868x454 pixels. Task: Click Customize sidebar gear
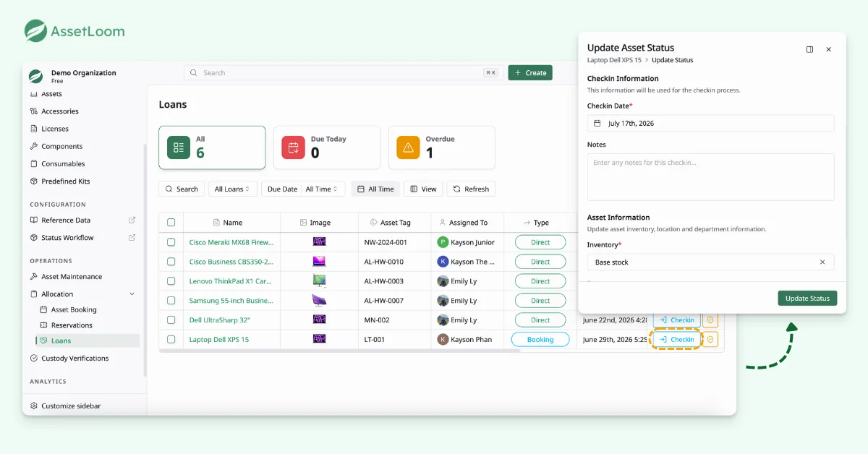34,406
